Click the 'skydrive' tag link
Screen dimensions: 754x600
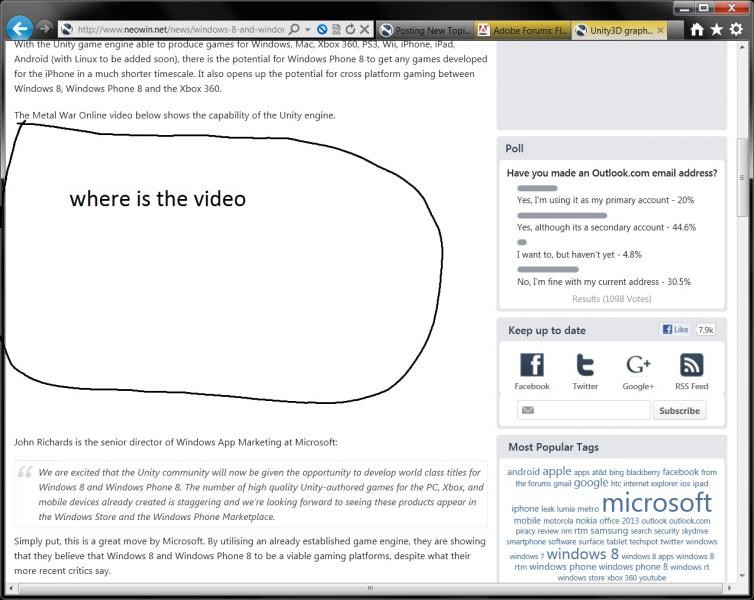pyautogui.click(x=695, y=531)
